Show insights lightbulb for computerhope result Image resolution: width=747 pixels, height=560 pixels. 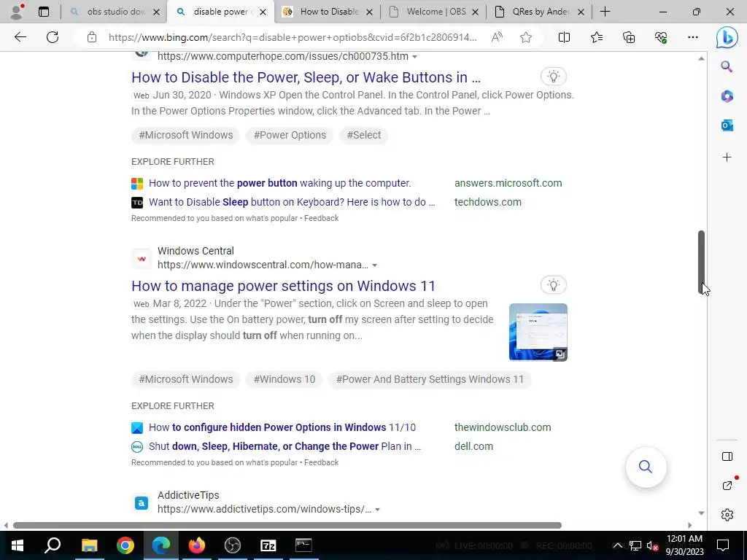553,76
